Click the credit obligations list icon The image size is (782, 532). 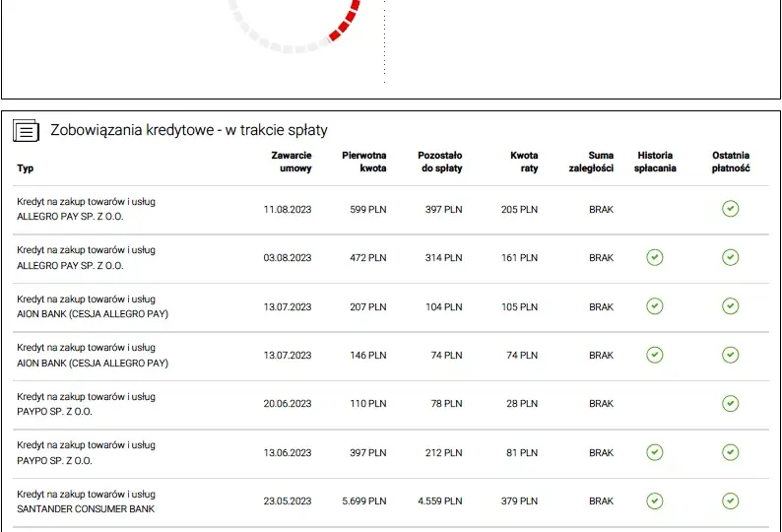point(26,130)
